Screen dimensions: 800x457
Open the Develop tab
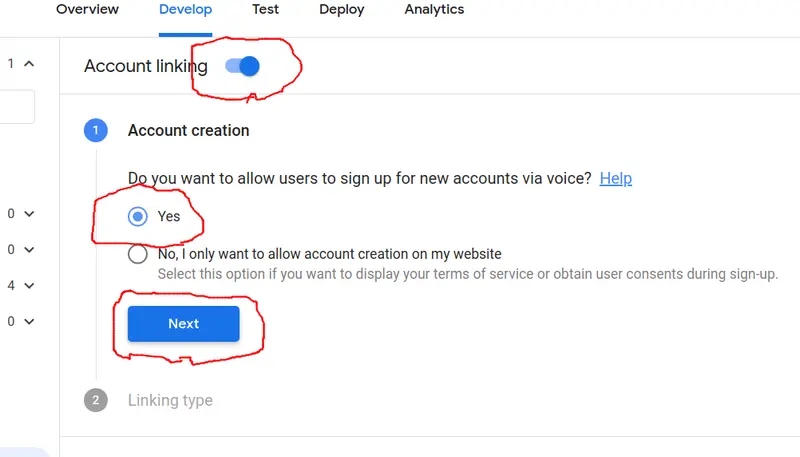(x=185, y=9)
